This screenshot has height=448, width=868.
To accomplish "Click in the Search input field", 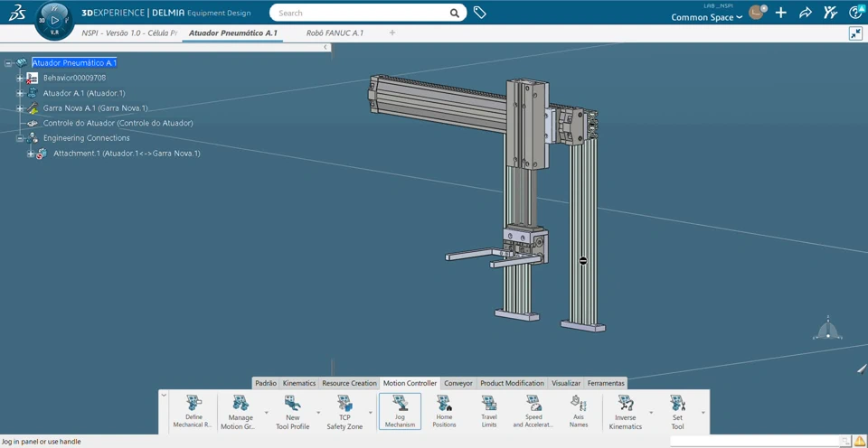I will pyautogui.click(x=362, y=14).
